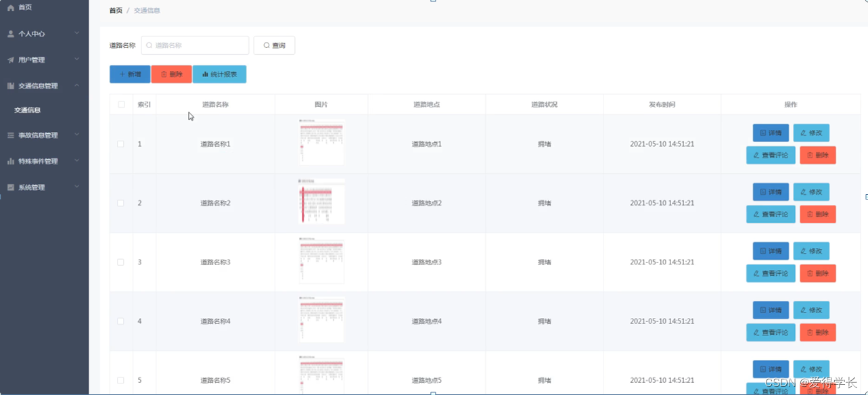The image size is (868, 395).
Task: Click the person icon for 个人中心
Action: 11,33
